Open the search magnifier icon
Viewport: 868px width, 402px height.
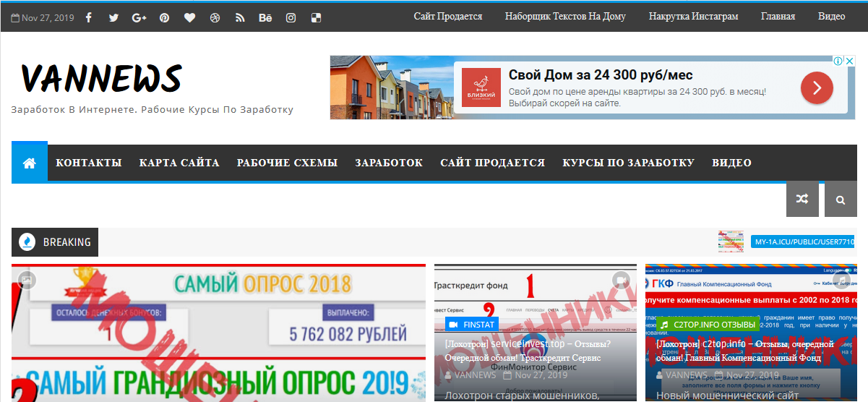click(841, 200)
